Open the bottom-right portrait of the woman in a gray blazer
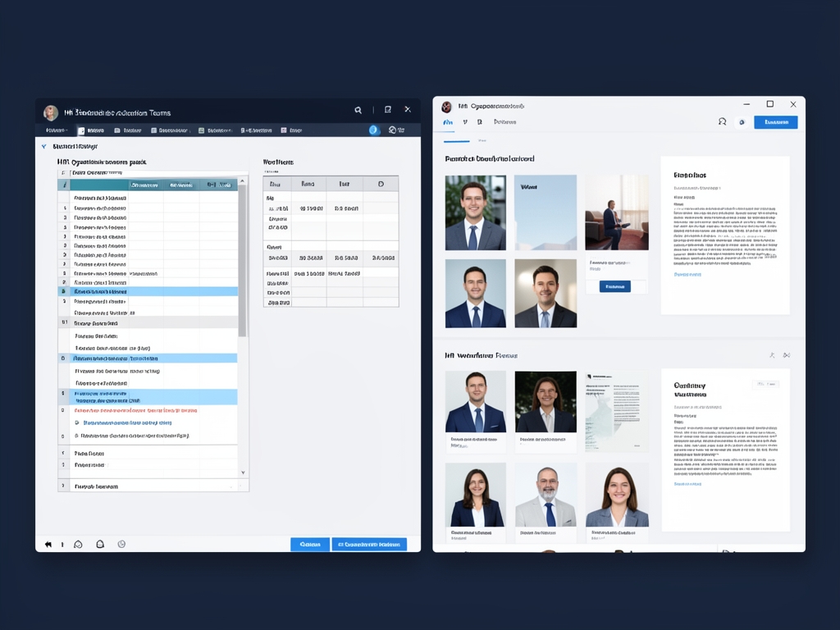The image size is (840, 630). pyautogui.click(x=617, y=495)
